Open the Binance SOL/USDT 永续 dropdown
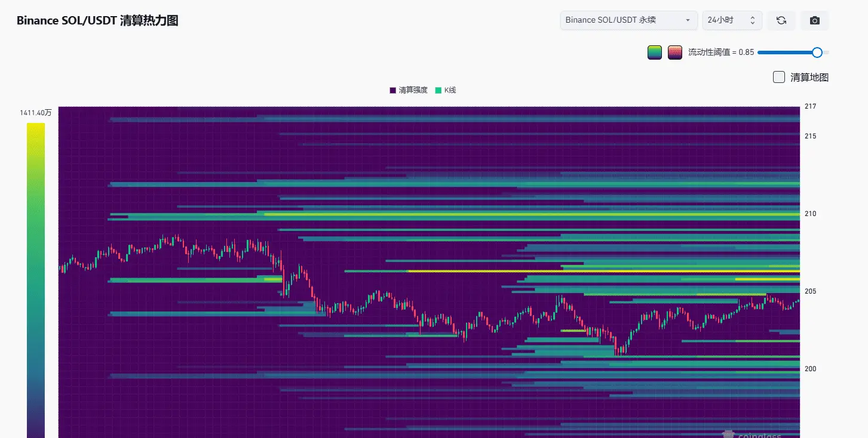Image resolution: width=868 pixels, height=438 pixels. click(x=628, y=20)
